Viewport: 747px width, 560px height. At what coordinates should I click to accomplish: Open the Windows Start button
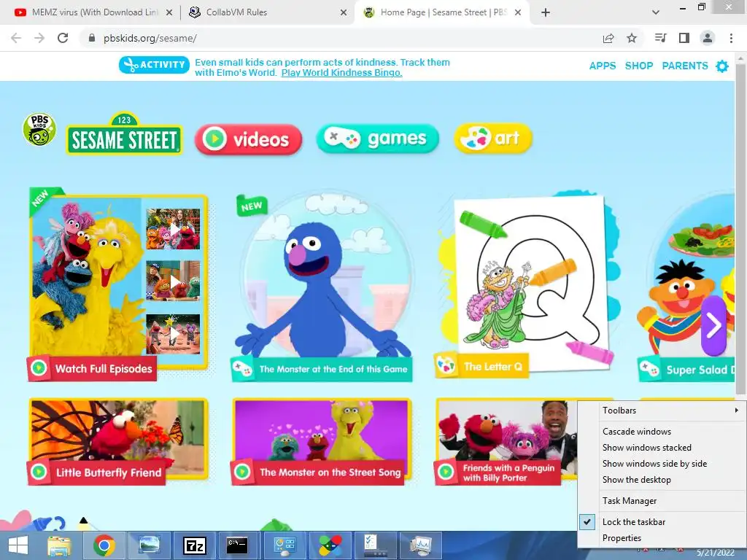pyautogui.click(x=18, y=545)
